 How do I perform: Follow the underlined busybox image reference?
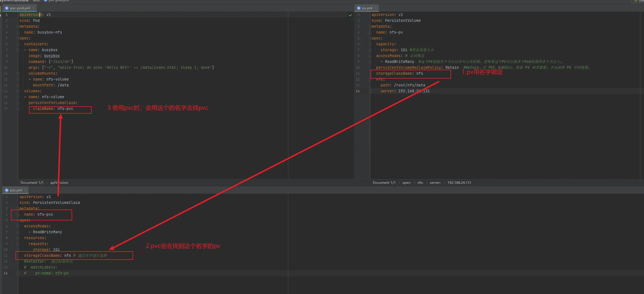pos(52,56)
